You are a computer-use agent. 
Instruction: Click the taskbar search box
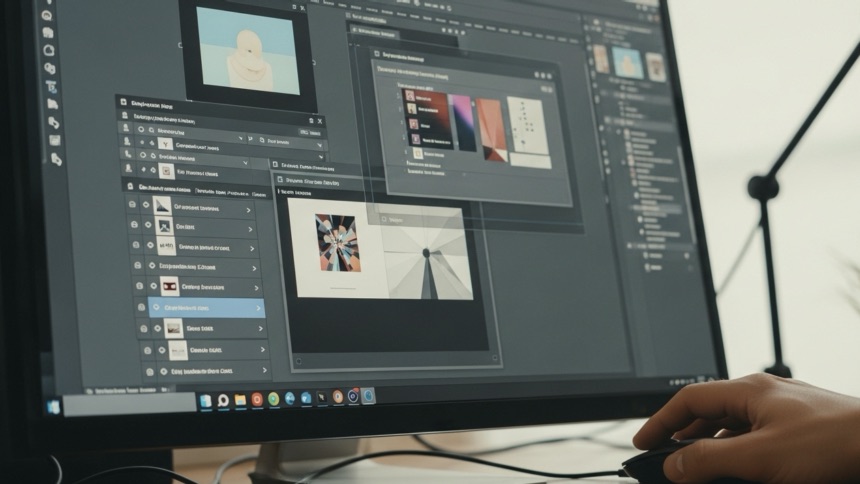point(129,404)
